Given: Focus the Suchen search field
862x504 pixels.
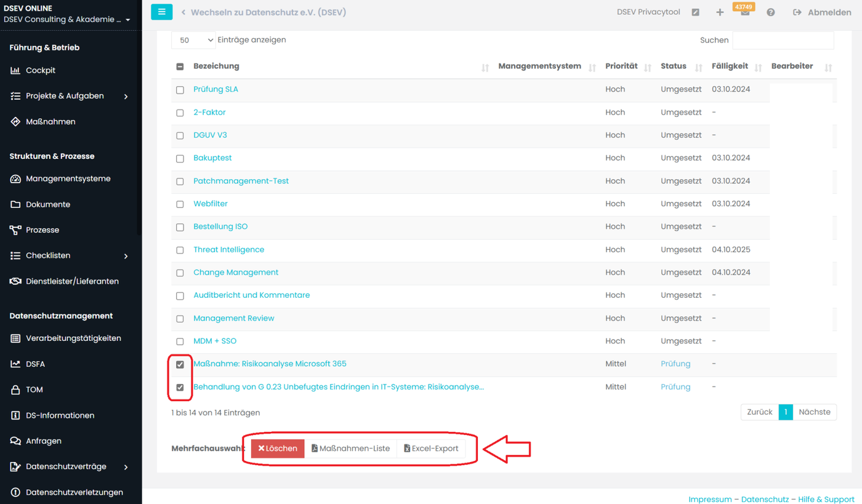Looking at the screenshot, I should pyautogui.click(x=783, y=40).
